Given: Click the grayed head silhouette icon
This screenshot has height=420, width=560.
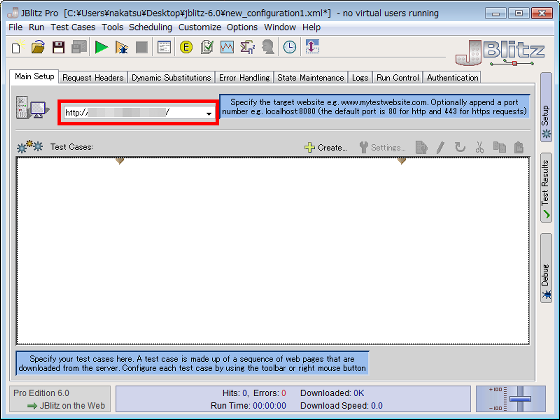Looking at the screenshot, I should coord(268,47).
